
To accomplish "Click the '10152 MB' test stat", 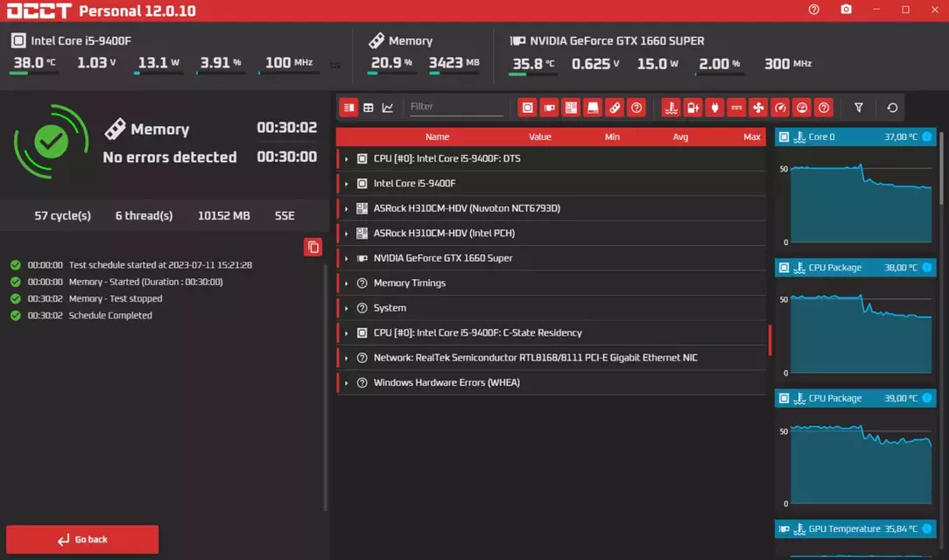I will pyautogui.click(x=224, y=216).
